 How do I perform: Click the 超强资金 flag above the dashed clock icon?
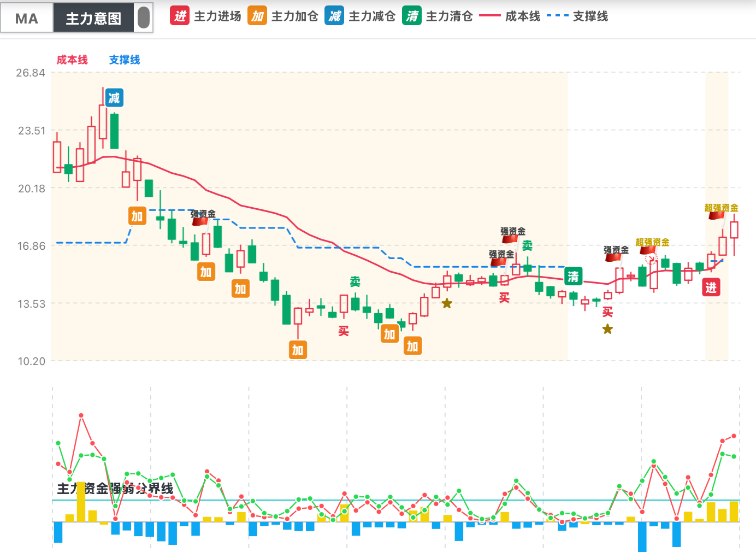652,245
